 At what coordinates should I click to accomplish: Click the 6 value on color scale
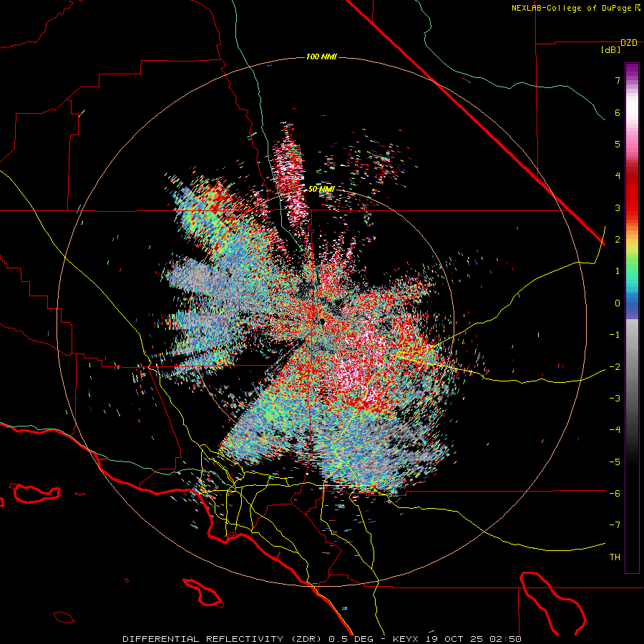click(x=618, y=112)
